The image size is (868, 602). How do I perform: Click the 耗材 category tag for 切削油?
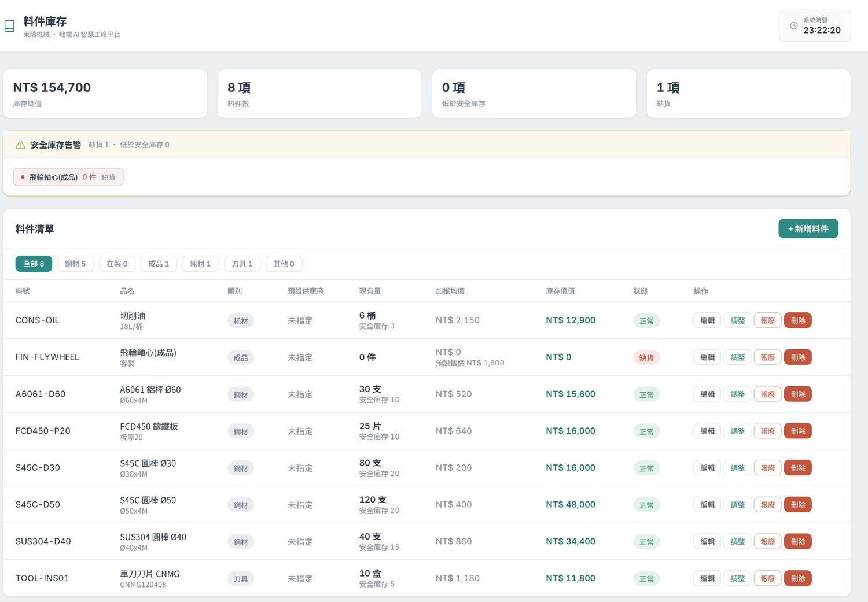(x=241, y=321)
